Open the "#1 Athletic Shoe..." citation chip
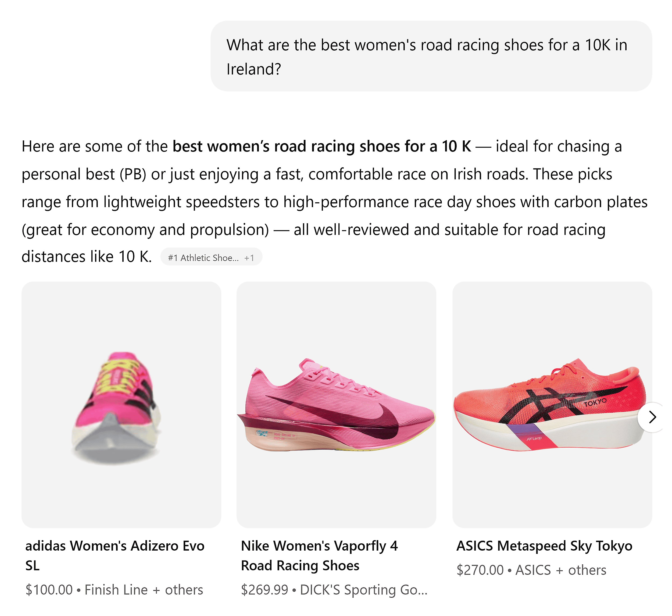 (x=204, y=257)
